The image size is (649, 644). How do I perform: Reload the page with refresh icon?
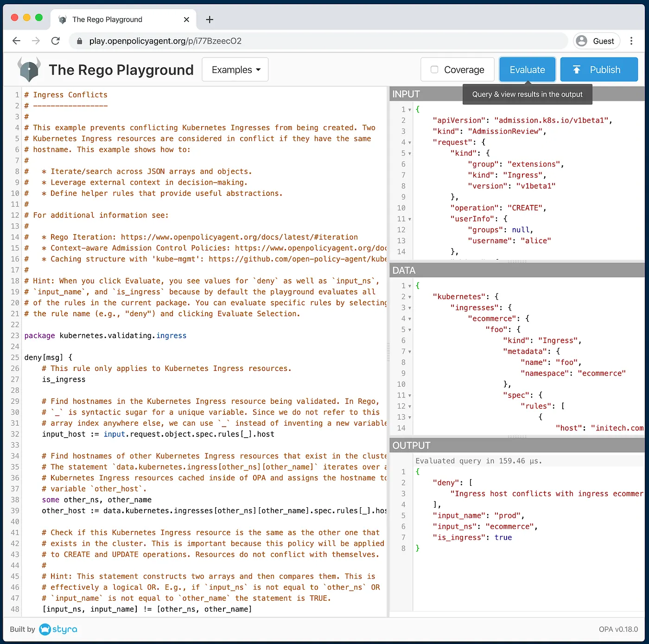55,41
